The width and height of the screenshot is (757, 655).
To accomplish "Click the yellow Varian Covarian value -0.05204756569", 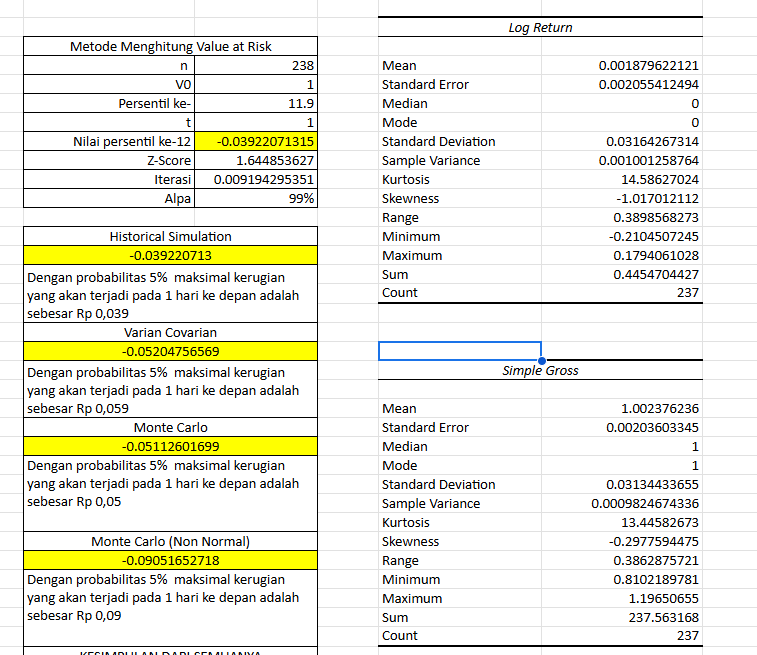I will [170, 351].
